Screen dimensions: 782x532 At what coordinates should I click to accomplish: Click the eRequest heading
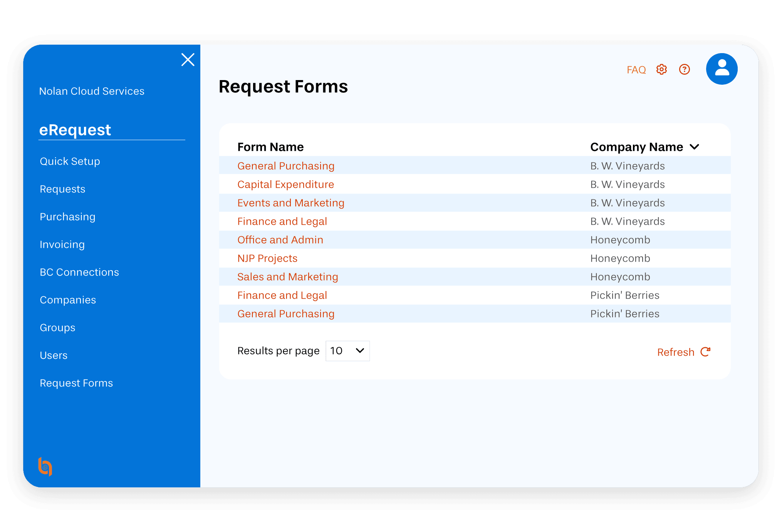[75, 130]
